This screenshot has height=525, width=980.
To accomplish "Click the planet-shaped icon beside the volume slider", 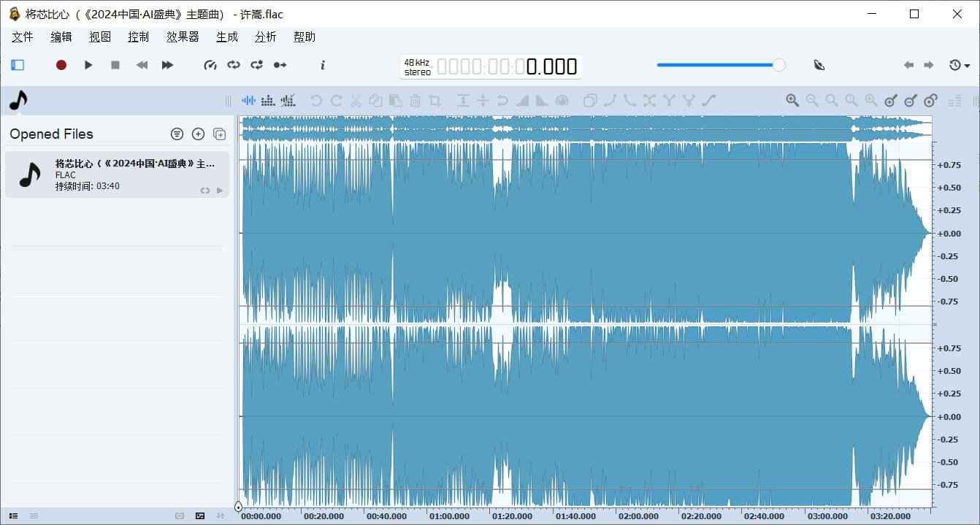I will tap(819, 65).
